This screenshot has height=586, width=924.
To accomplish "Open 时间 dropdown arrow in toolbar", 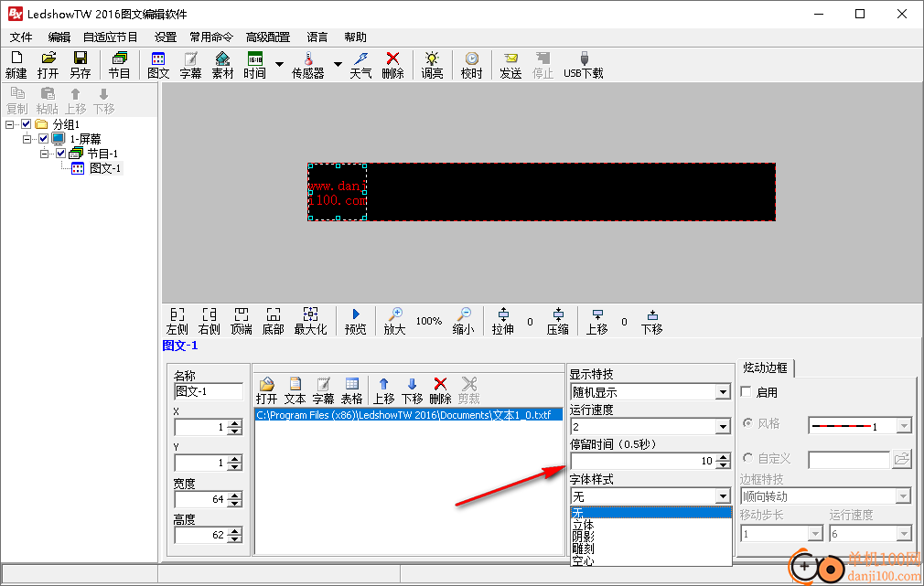I will tap(279, 64).
